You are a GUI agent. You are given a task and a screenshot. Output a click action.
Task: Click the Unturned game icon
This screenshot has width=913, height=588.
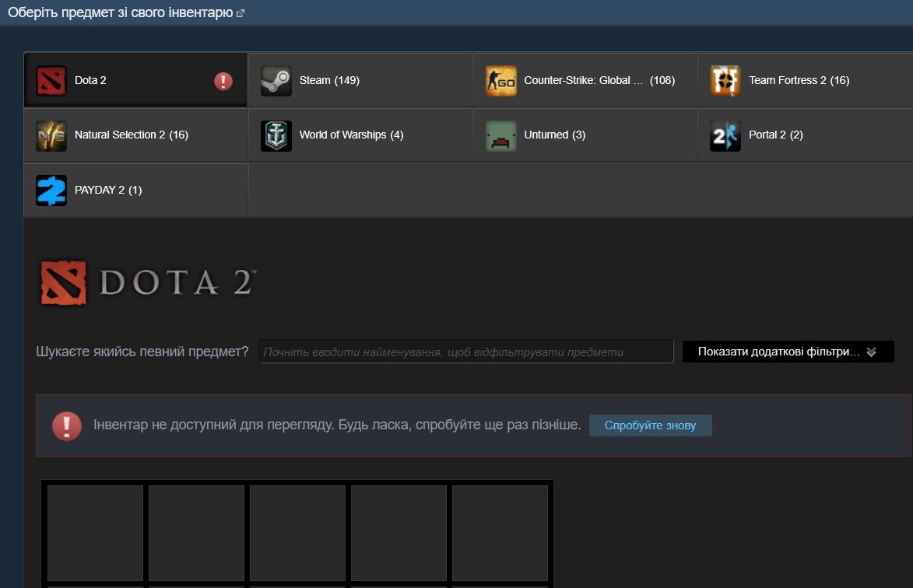point(500,135)
